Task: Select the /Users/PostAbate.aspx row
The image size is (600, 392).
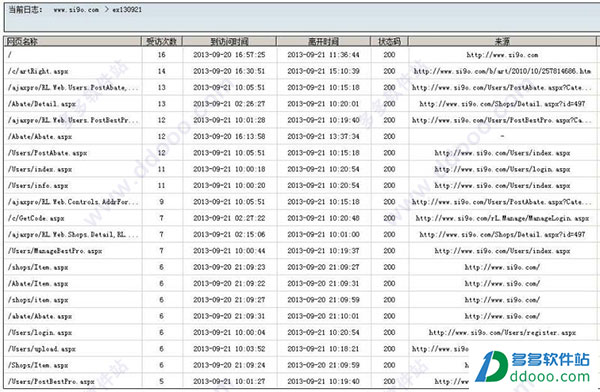Action: [300, 153]
